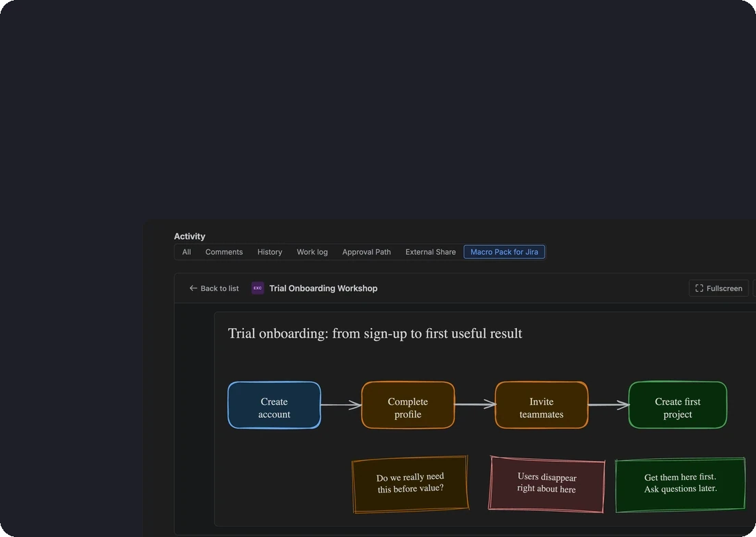Select the Complete profile step box
Image resolution: width=756 pixels, height=537 pixels.
point(408,405)
